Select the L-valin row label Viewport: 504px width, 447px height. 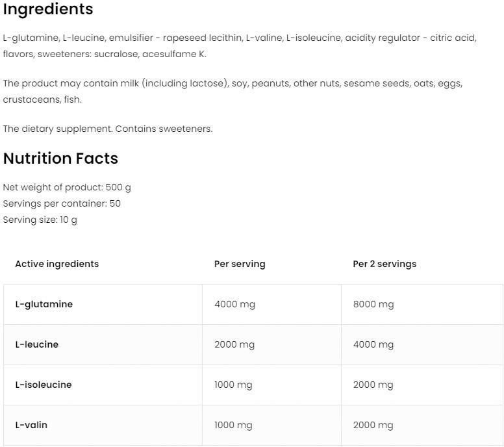(31, 425)
